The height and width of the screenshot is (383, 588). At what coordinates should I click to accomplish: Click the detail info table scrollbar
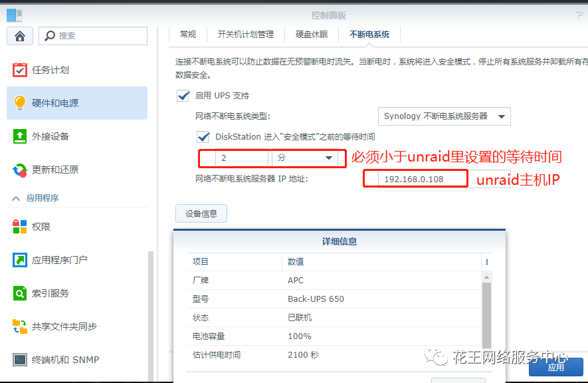486,315
